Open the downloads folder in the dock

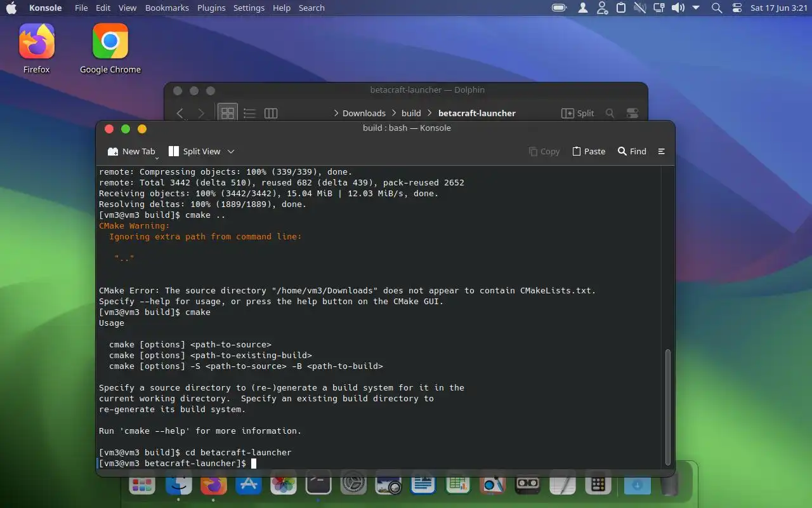[638, 485]
